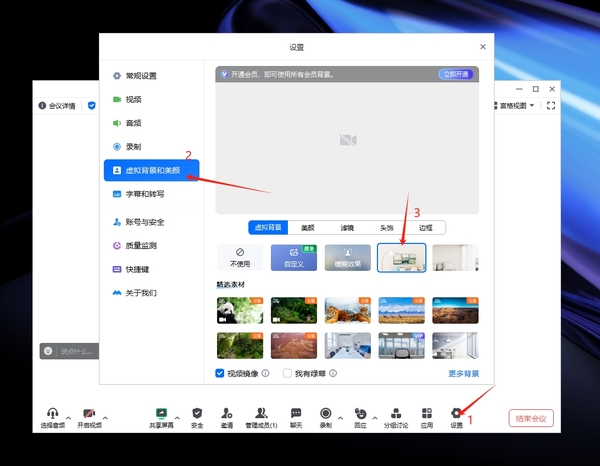Click the 分组讨论 breakout rooms icon

[396, 414]
